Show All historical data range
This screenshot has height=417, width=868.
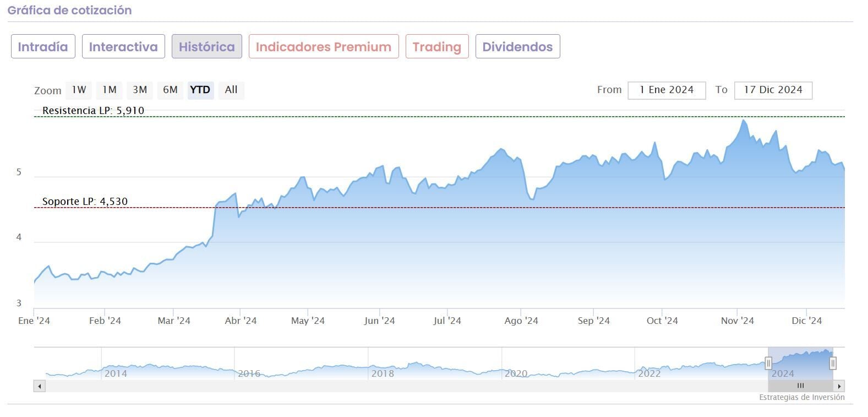(x=231, y=90)
